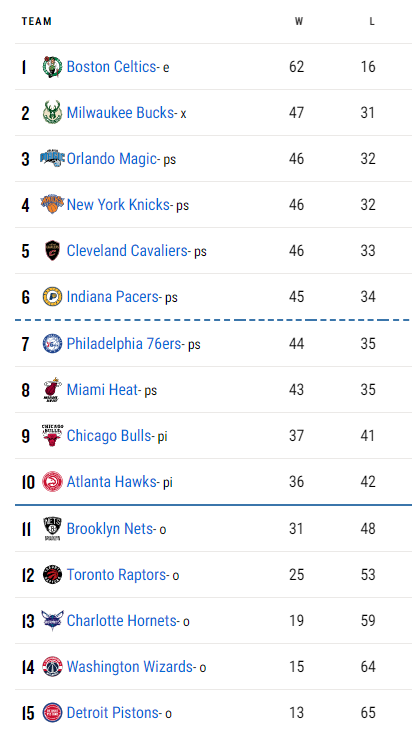Sort standings by the L column header
This screenshot has height=752, width=412.
(372, 22)
